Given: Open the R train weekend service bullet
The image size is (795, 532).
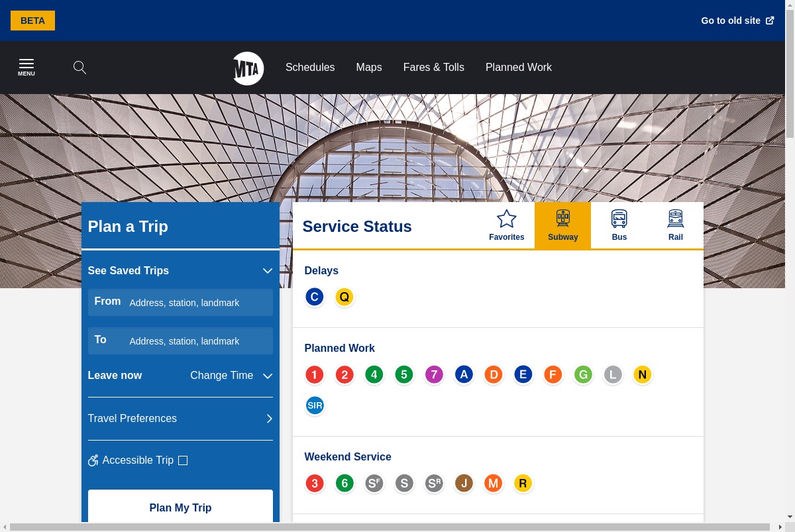Looking at the screenshot, I should pyautogui.click(x=523, y=484).
